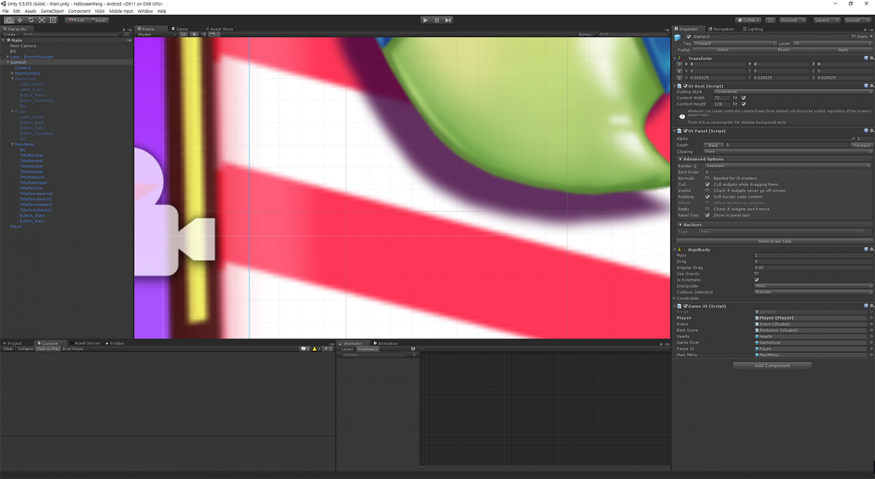Select Main Camera in the Hierarchy
This screenshot has height=479, width=875.
pos(23,46)
